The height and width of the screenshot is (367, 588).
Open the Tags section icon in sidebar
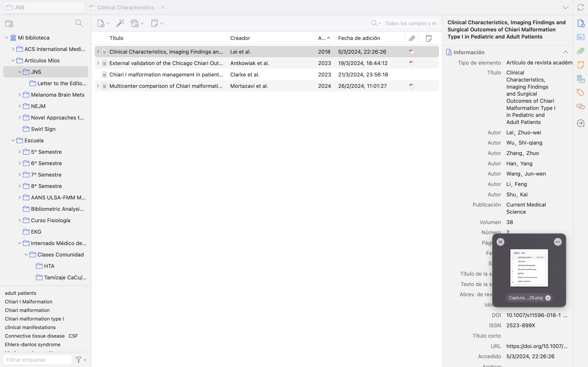pos(580,93)
